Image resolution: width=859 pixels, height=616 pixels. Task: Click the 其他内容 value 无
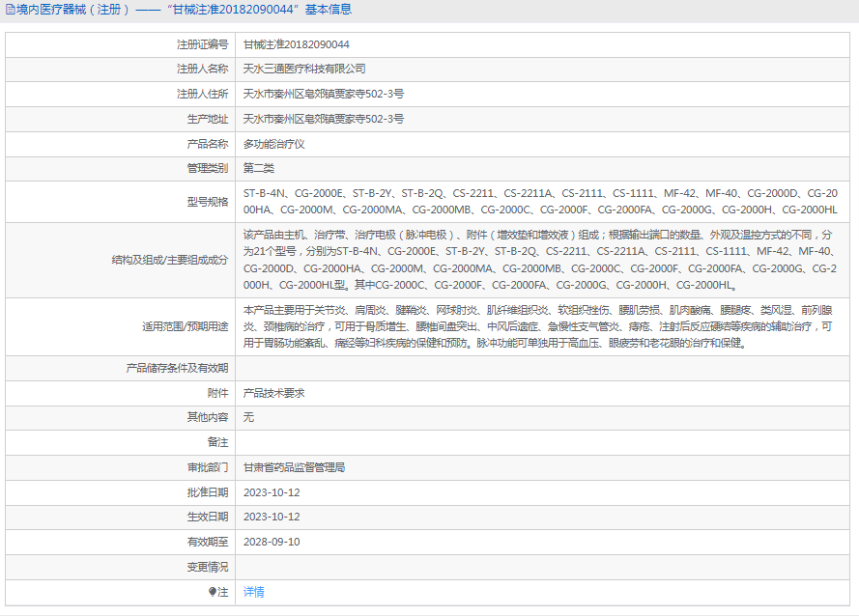pos(248,417)
